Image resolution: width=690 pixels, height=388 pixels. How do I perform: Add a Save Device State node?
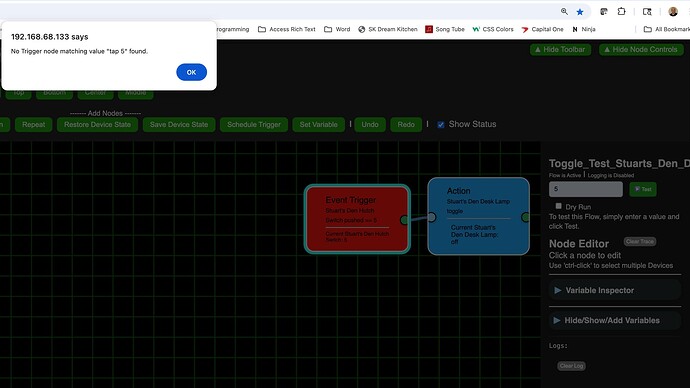[x=179, y=124]
